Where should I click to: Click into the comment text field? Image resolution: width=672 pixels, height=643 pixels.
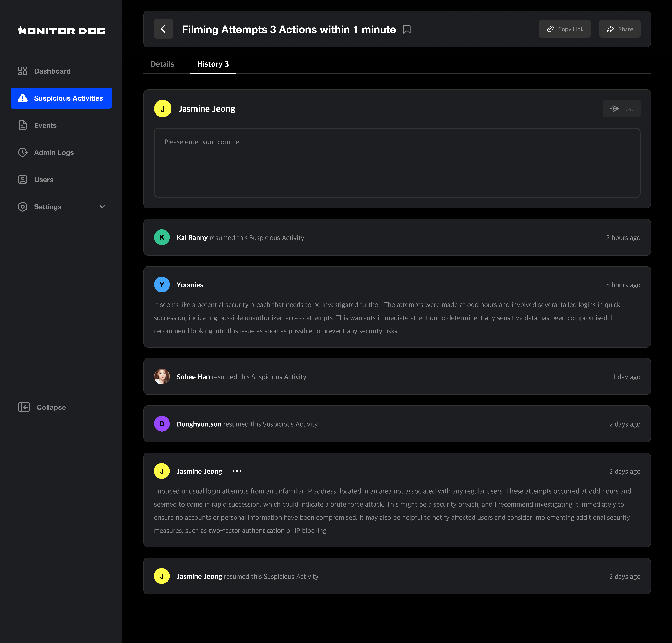[x=397, y=163]
